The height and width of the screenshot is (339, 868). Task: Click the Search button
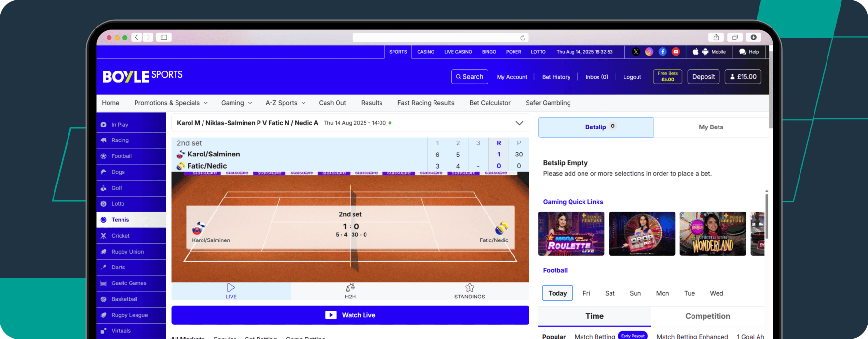click(470, 77)
